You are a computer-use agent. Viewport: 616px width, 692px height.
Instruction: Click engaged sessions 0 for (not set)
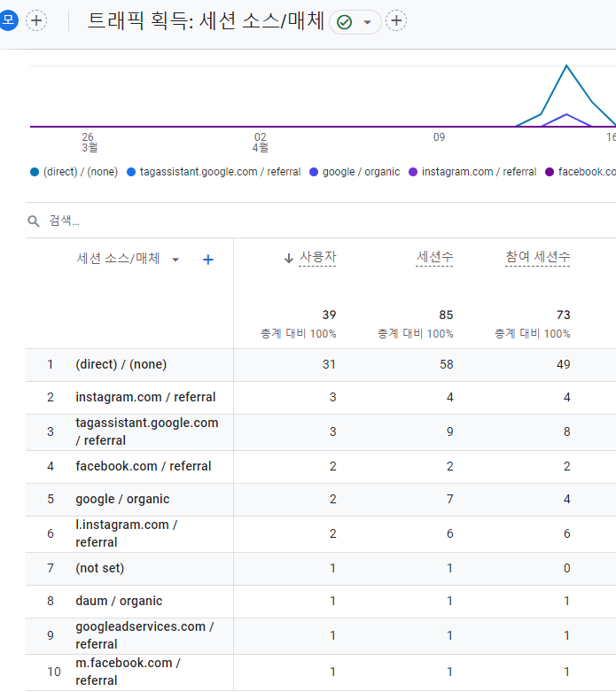(x=567, y=569)
